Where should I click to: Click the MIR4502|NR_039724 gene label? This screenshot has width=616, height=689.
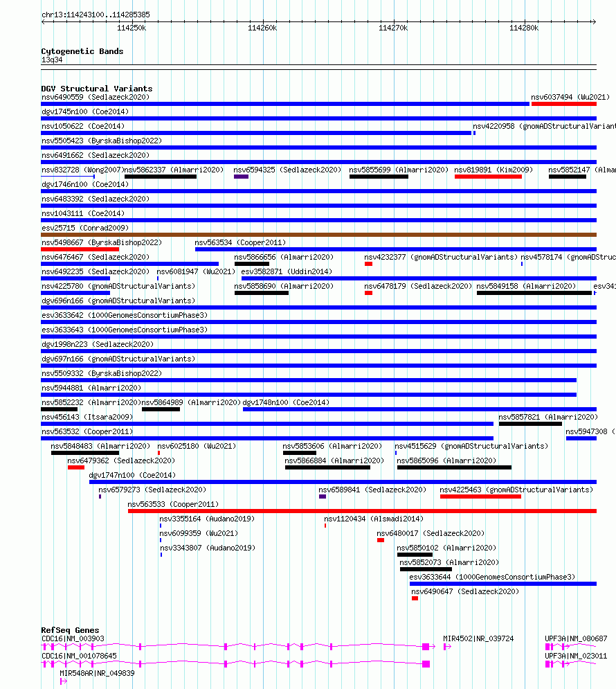pos(478,638)
